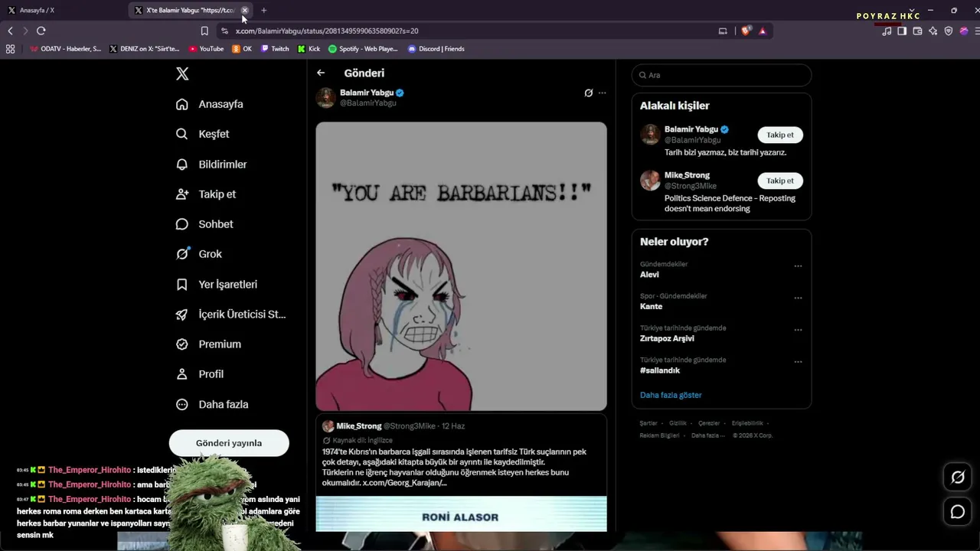Open the Reklam Bilgileri footer link

659,435
